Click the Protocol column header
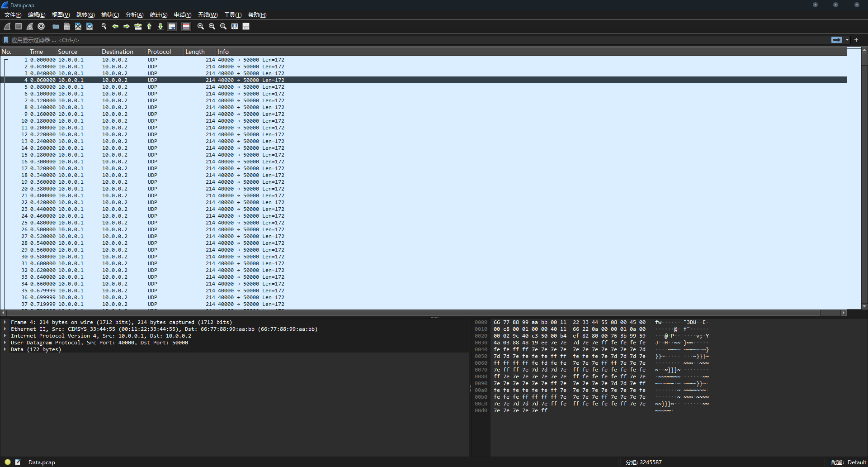868x467 pixels. (x=159, y=52)
